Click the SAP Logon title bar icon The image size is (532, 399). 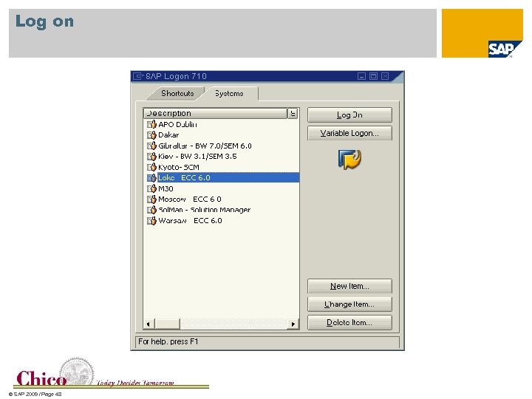tap(138, 76)
